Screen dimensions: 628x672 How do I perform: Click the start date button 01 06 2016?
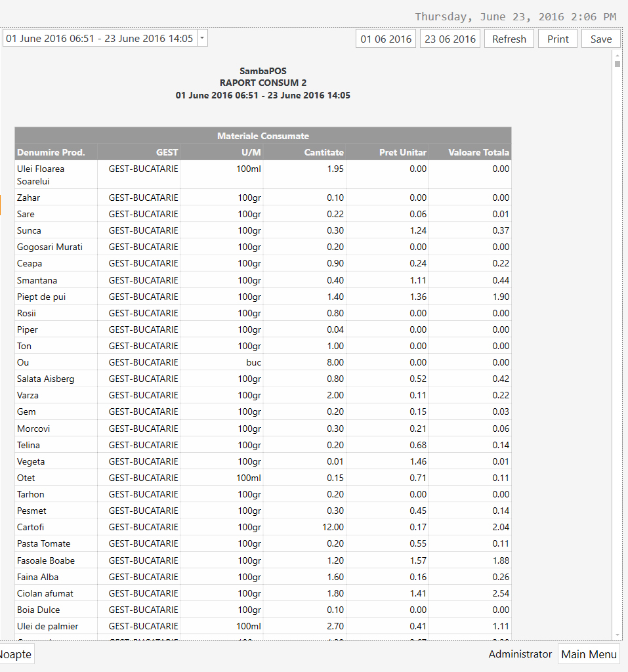pyautogui.click(x=385, y=38)
